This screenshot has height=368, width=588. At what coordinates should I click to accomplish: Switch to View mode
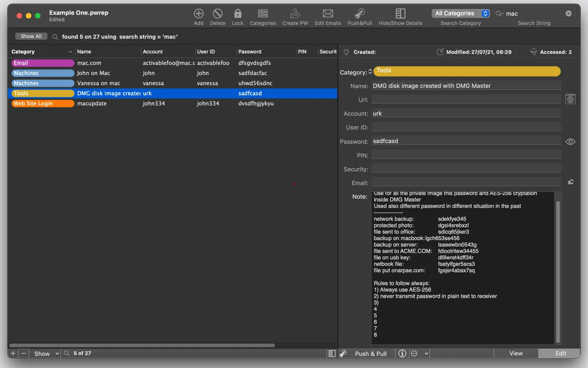pyautogui.click(x=516, y=353)
